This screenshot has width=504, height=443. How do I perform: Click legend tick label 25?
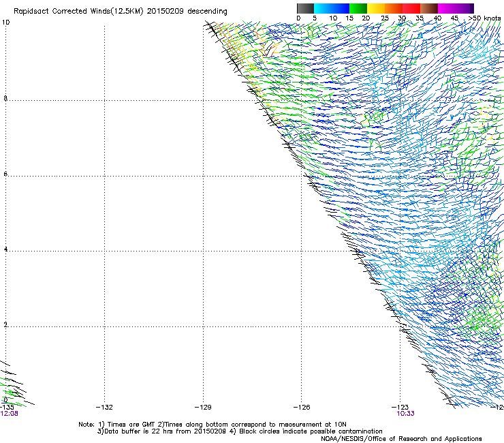[385, 18]
